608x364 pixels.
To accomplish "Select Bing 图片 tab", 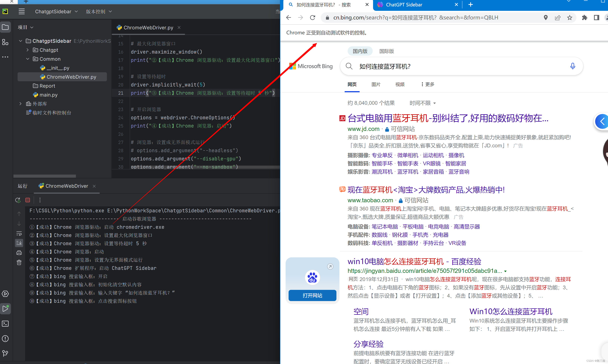I will point(376,84).
